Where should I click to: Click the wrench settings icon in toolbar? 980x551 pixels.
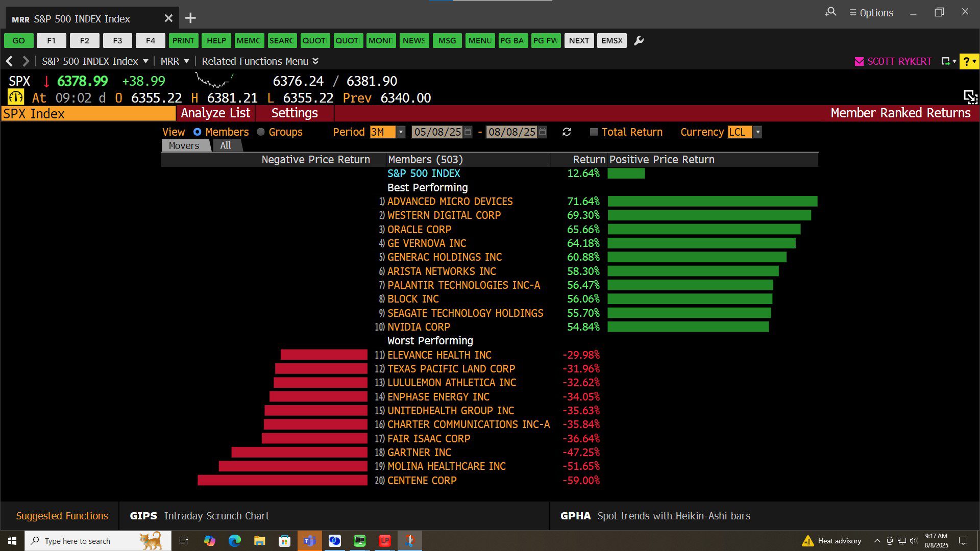[639, 41]
